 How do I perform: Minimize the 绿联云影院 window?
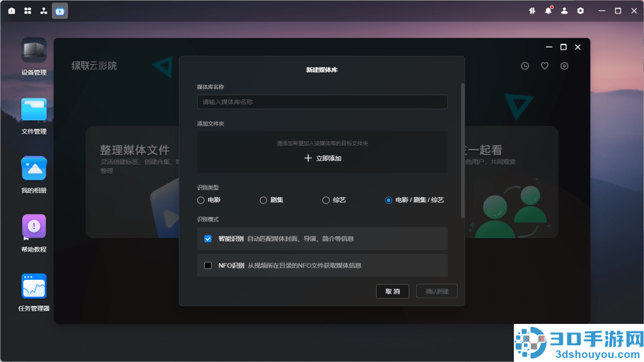[549, 47]
